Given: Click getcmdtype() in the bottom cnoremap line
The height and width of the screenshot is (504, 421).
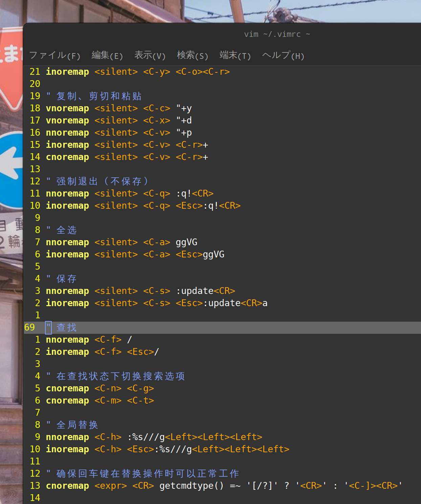Looking at the screenshot, I should (x=191, y=485).
